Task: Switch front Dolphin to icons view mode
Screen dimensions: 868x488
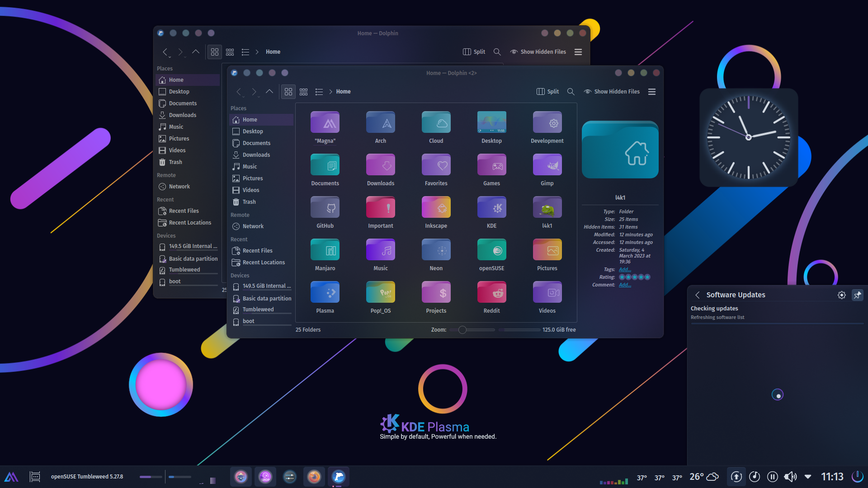Action: [x=288, y=92]
